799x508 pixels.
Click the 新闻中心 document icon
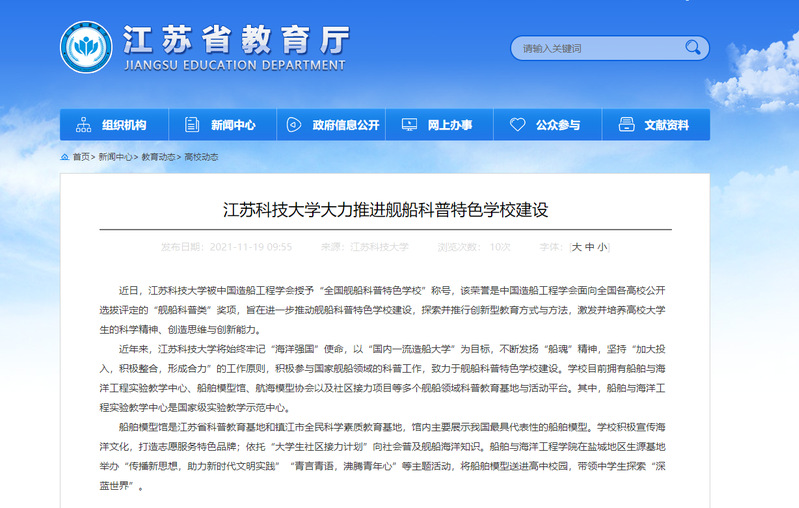point(190,125)
